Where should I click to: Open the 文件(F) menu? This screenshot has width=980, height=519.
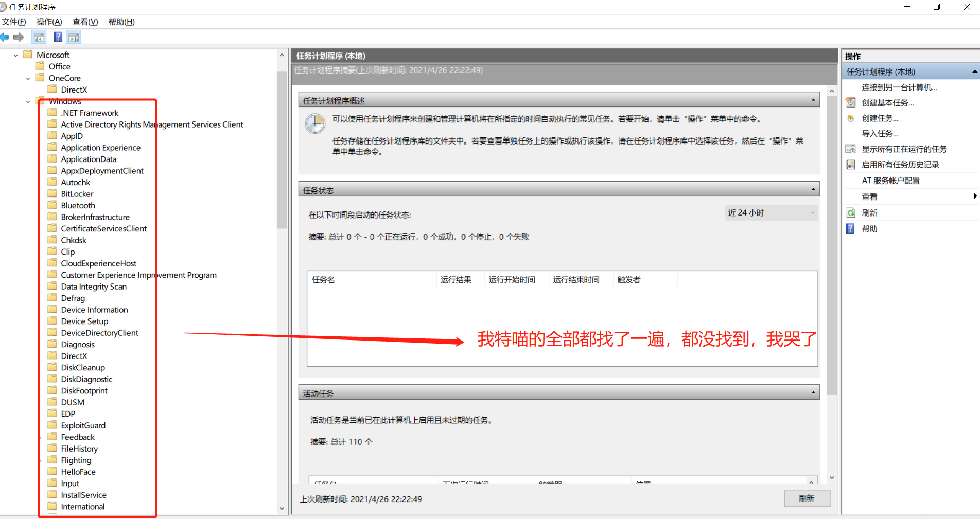(x=14, y=22)
